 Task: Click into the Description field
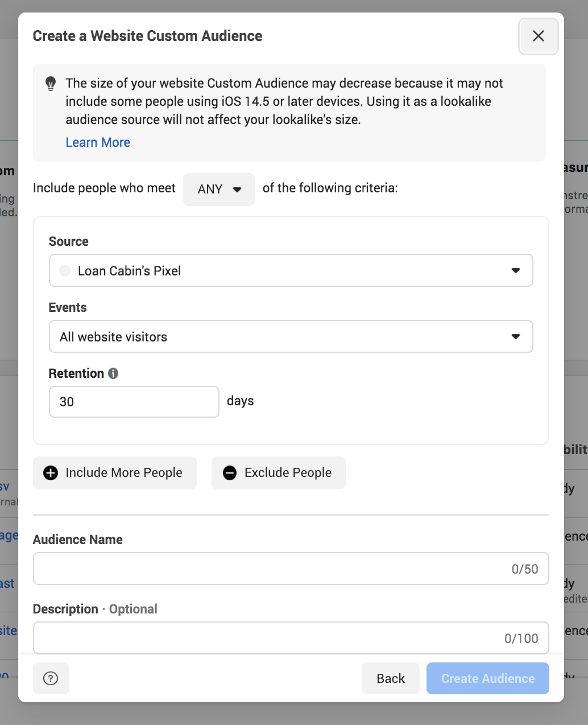[x=267, y=638]
